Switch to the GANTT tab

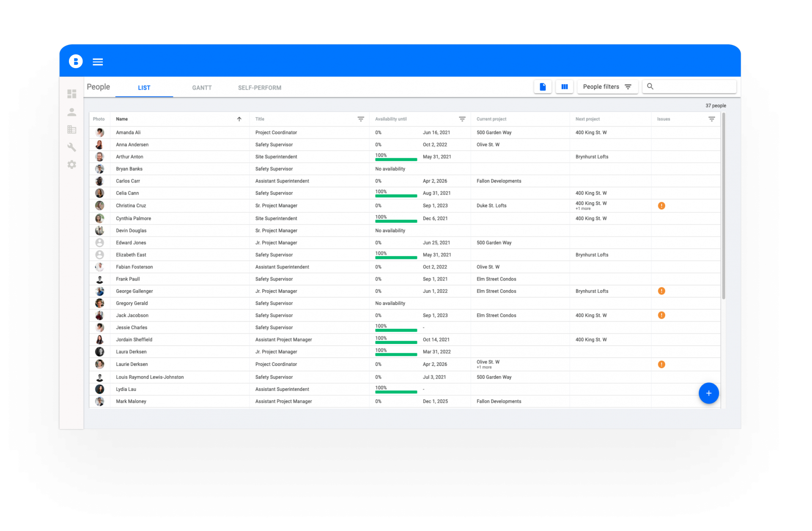point(202,88)
